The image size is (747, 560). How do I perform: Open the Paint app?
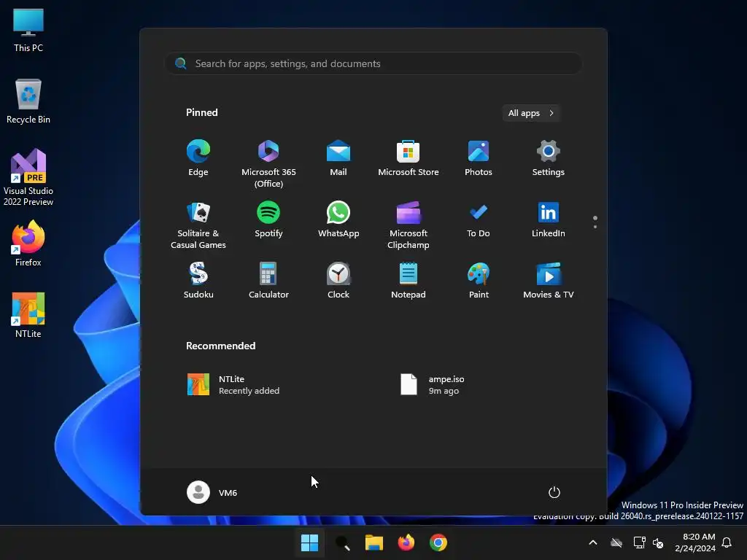479,281
